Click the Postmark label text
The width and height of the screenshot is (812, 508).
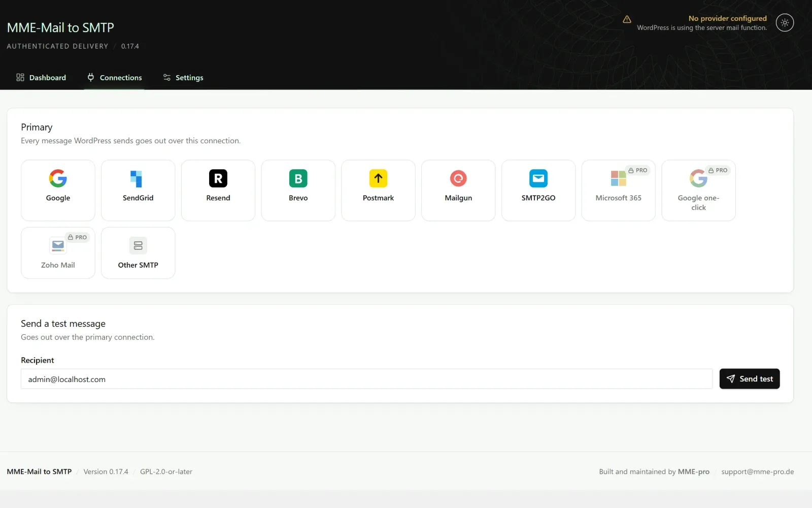[378, 198]
